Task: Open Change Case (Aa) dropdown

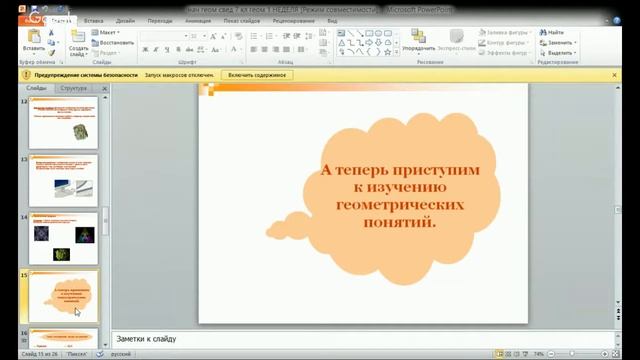Action: (x=216, y=49)
